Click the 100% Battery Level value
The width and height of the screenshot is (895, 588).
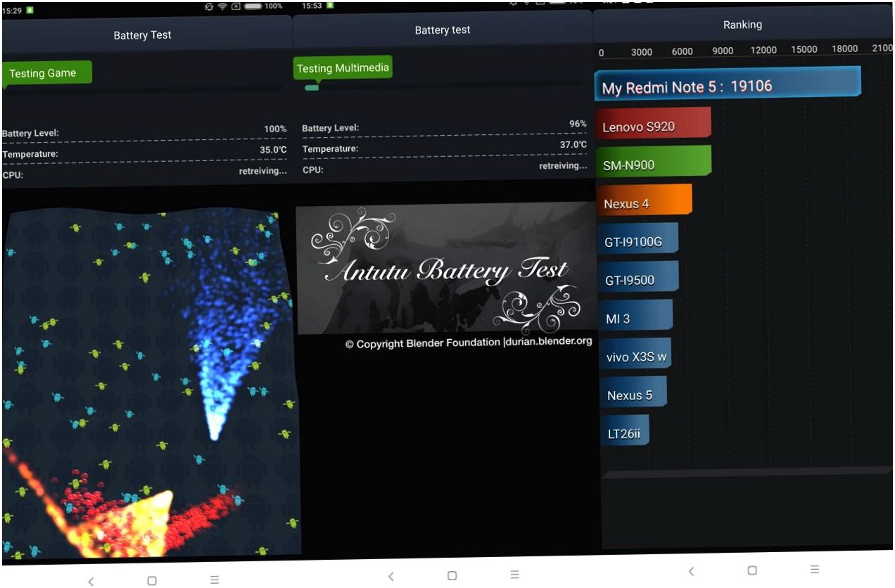(x=275, y=129)
